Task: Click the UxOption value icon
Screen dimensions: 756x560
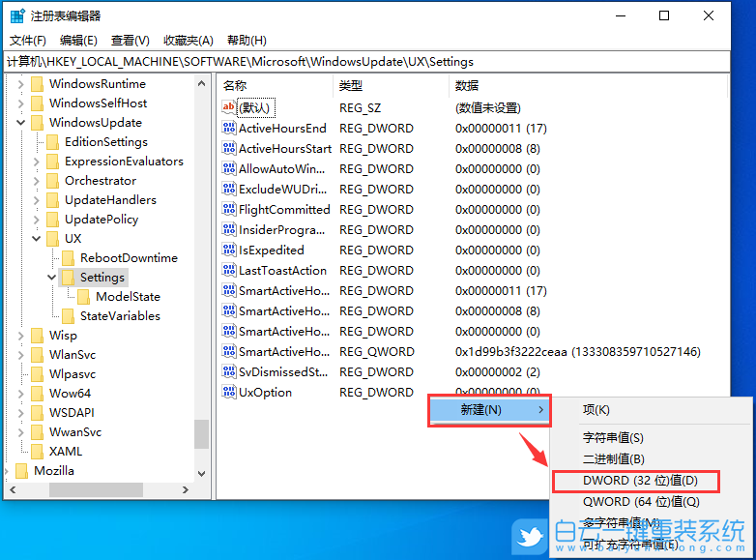Action: point(228,392)
